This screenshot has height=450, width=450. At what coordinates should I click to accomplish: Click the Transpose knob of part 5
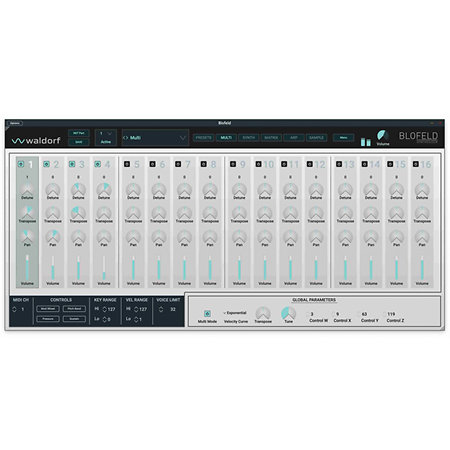[133, 212]
